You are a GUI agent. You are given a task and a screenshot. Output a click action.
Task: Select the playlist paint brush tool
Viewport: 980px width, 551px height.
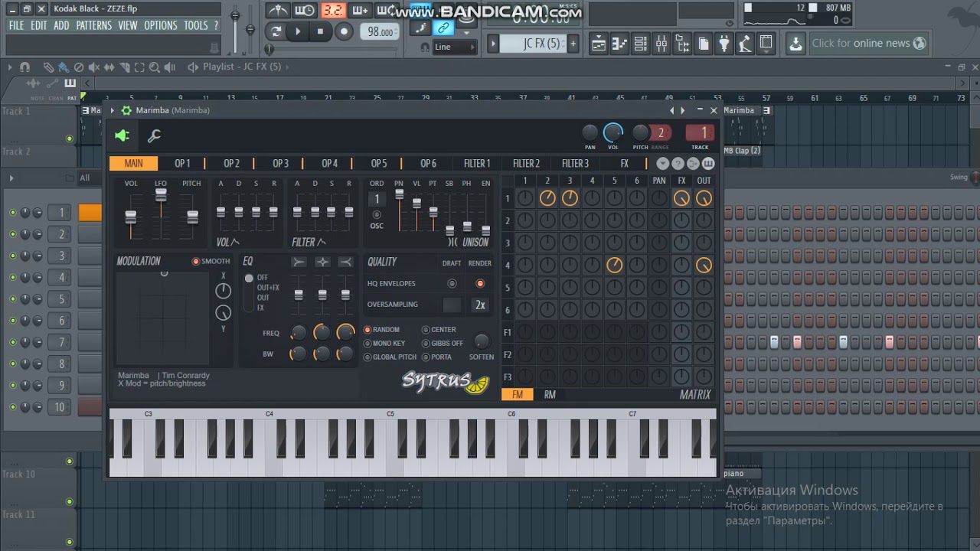tap(63, 67)
